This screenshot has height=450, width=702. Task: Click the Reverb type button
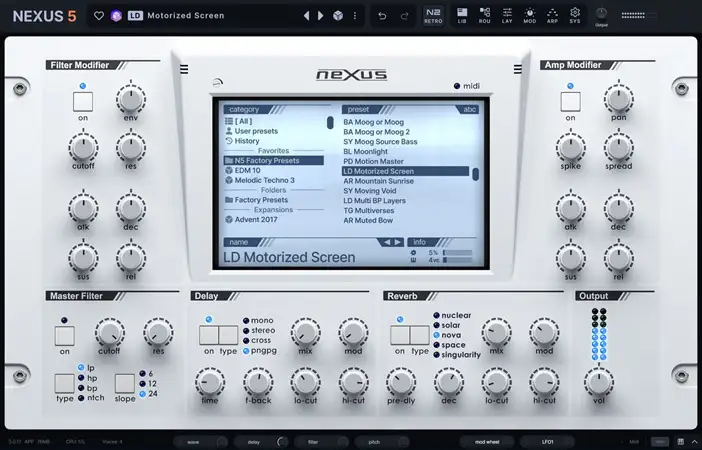[420, 335]
